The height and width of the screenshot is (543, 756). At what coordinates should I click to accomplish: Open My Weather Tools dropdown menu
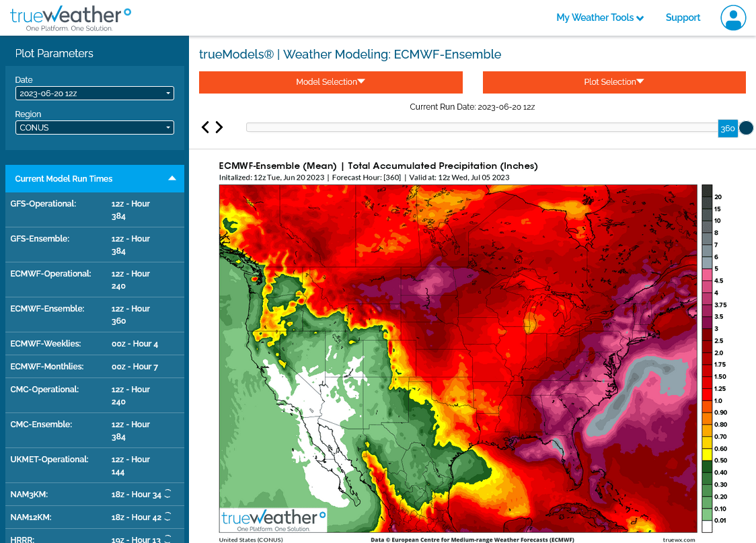coord(600,18)
